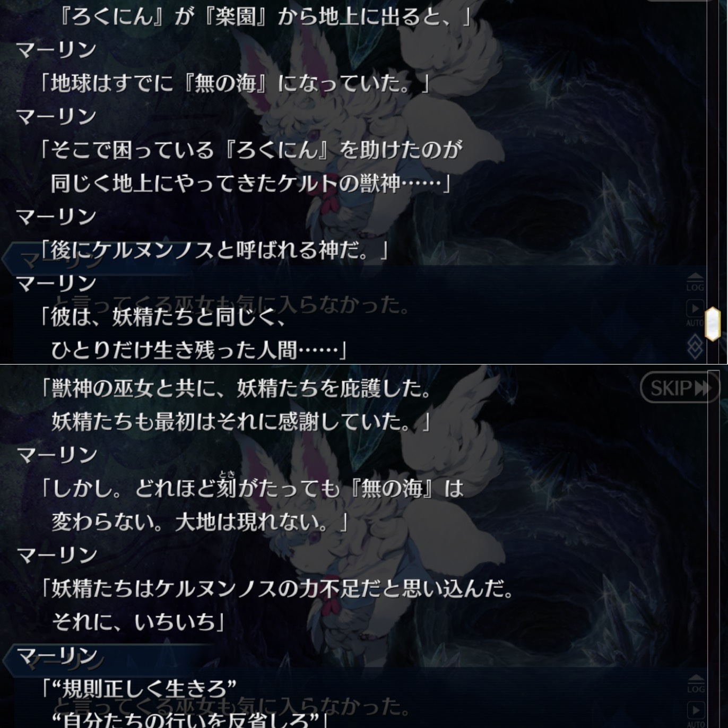
Task: Click the gold hexagonal scrollbar handle
Action: 713,323
